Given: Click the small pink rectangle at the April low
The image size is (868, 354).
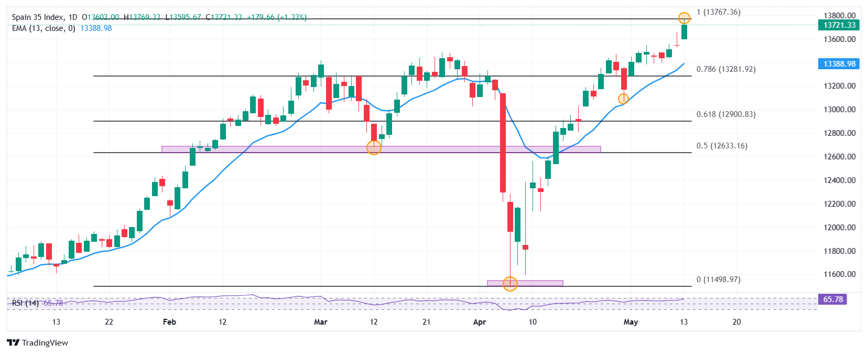Looking at the screenshot, I should coord(525,283).
